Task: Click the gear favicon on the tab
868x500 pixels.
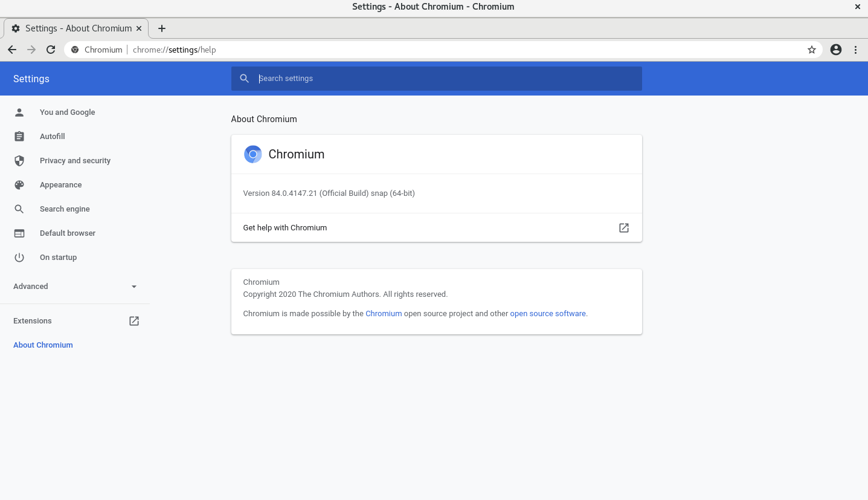Action: tap(16, 28)
